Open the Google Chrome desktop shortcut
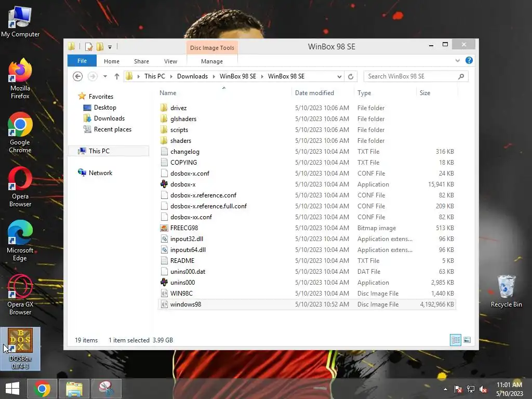Image resolution: width=532 pixels, height=399 pixels. tap(20, 132)
